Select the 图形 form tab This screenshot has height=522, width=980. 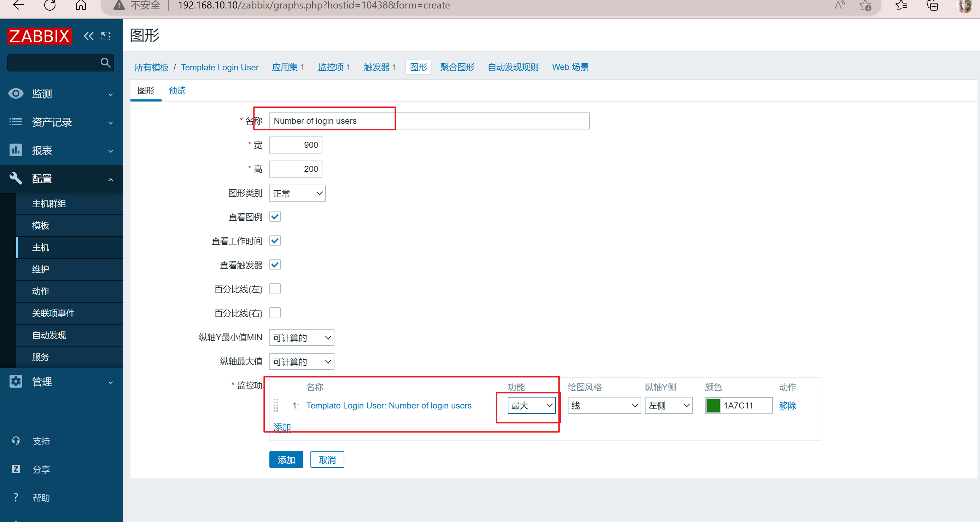point(146,90)
